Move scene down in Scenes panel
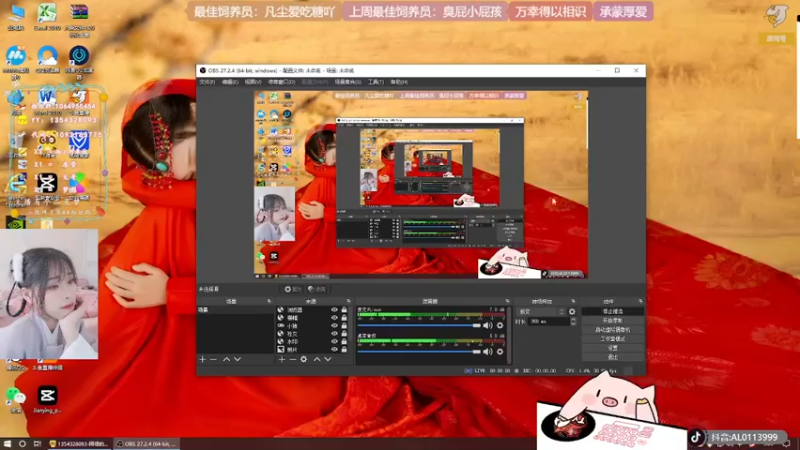The image size is (800, 450). (x=238, y=360)
